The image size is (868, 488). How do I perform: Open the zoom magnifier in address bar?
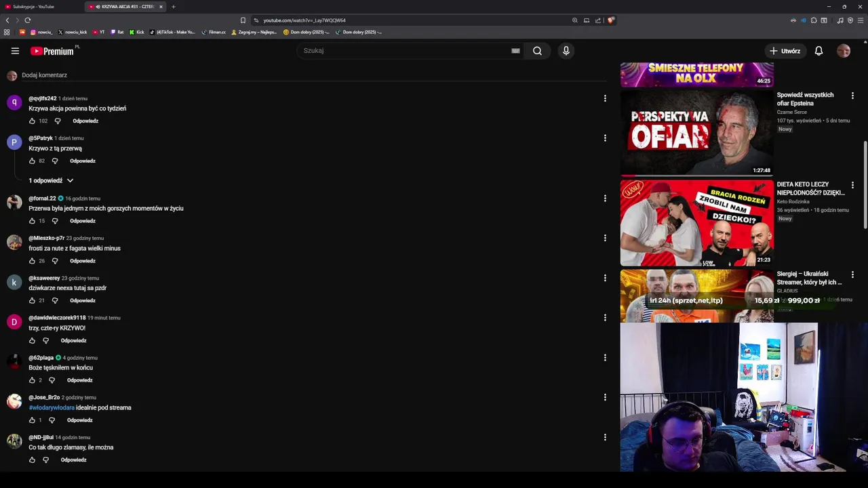click(575, 20)
